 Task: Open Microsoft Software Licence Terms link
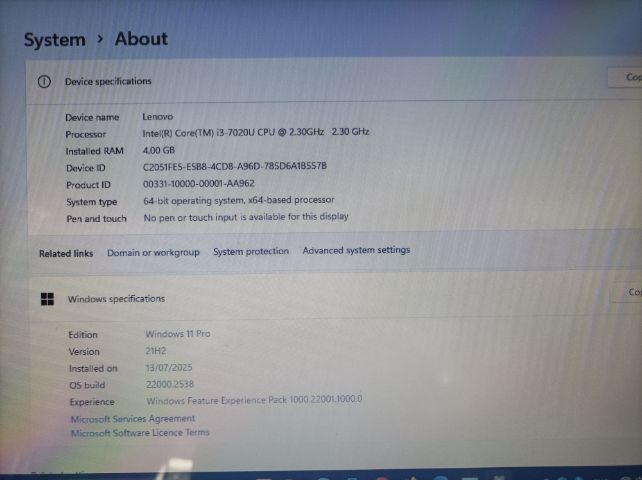click(x=140, y=432)
